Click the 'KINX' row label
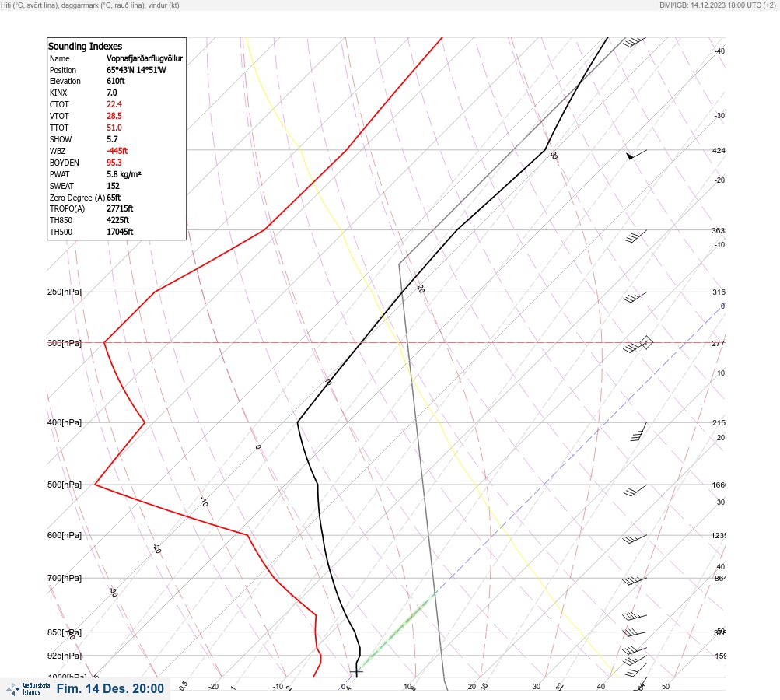The width and height of the screenshot is (780, 700). point(58,93)
